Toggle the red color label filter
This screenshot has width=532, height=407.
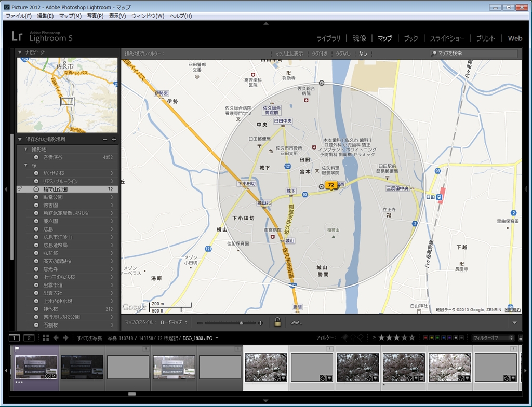click(426, 338)
